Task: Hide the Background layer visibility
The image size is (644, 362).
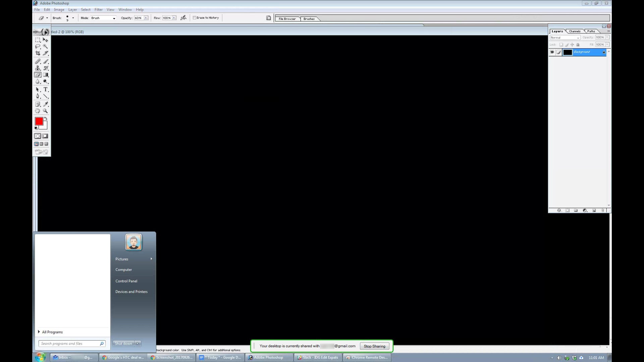Action: 551,52
